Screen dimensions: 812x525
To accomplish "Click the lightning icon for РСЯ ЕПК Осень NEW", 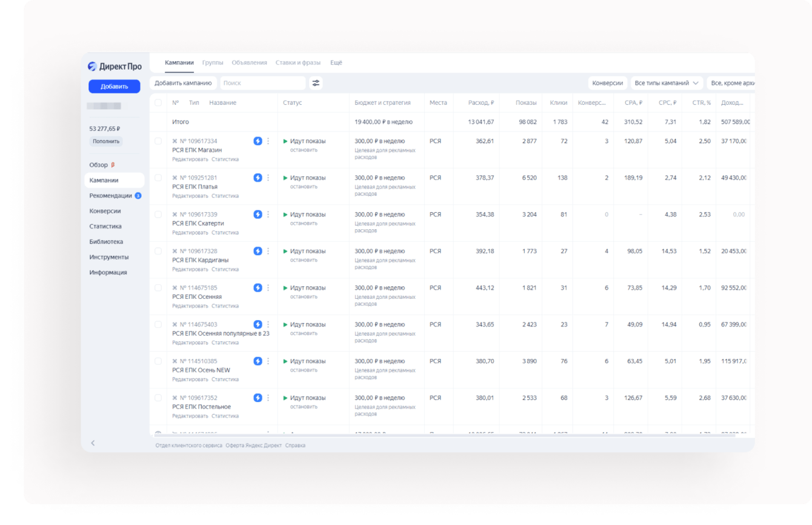I will (x=258, y=361).
